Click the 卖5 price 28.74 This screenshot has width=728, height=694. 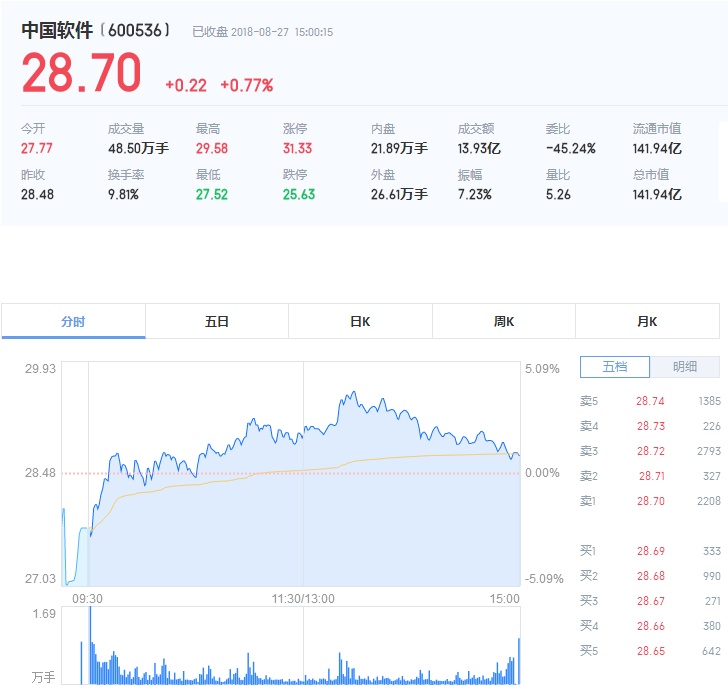coord(650,401)
